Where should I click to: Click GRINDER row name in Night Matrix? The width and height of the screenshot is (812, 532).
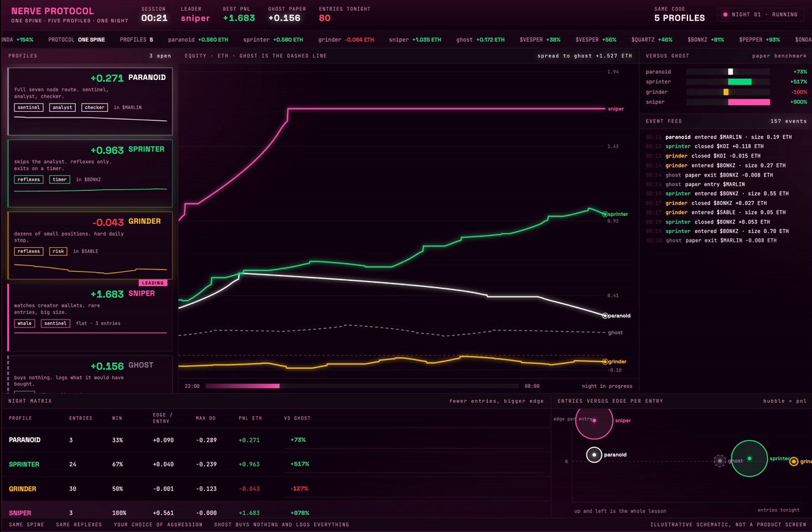tap(22, 489)
